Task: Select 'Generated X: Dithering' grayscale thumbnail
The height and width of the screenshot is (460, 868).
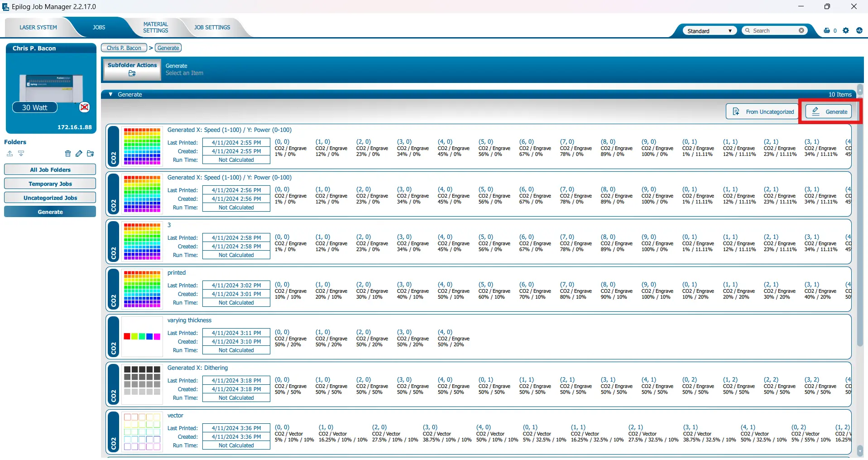Action: 142,384
